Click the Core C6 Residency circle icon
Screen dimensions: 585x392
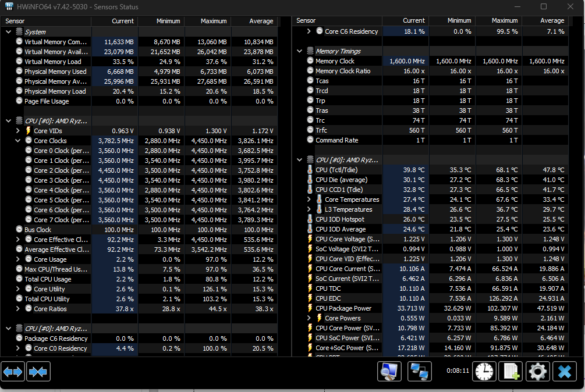pos(320,31)
